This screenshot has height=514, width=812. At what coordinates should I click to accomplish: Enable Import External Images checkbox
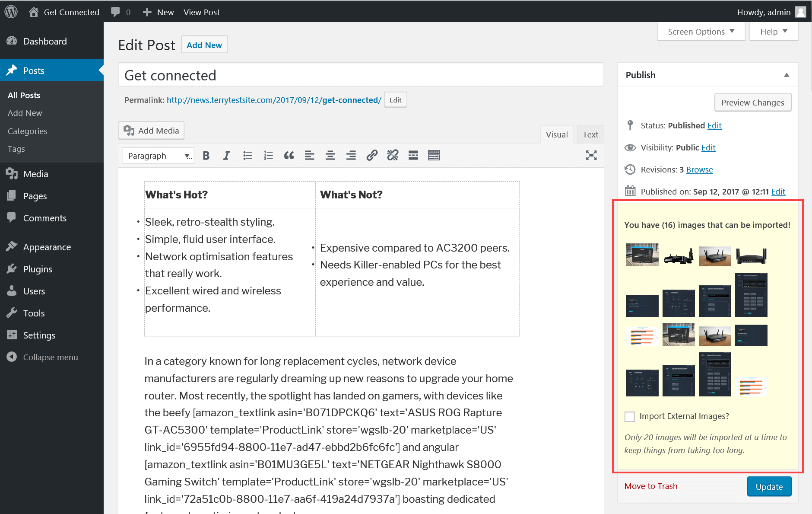click(630, 416)
